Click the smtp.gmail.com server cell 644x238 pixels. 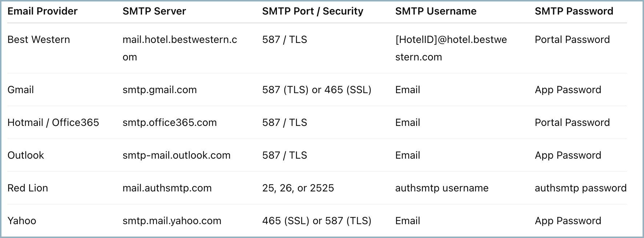tap(160, 90)
